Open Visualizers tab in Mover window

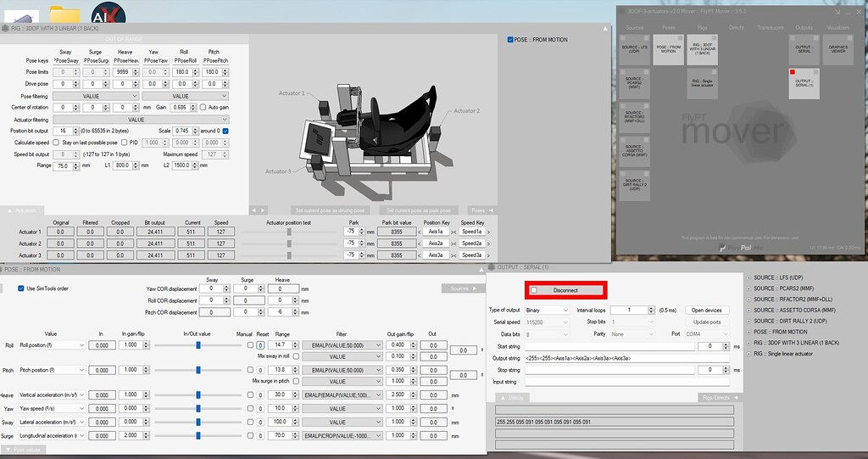click(837, 27)
